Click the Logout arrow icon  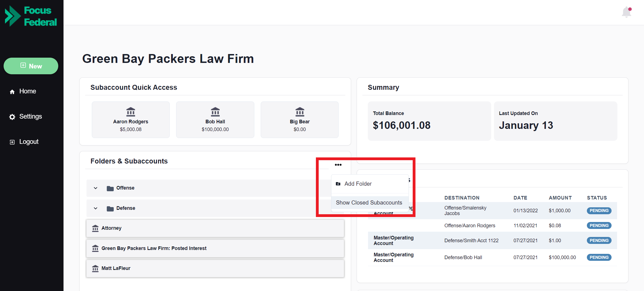pos(12,142)
